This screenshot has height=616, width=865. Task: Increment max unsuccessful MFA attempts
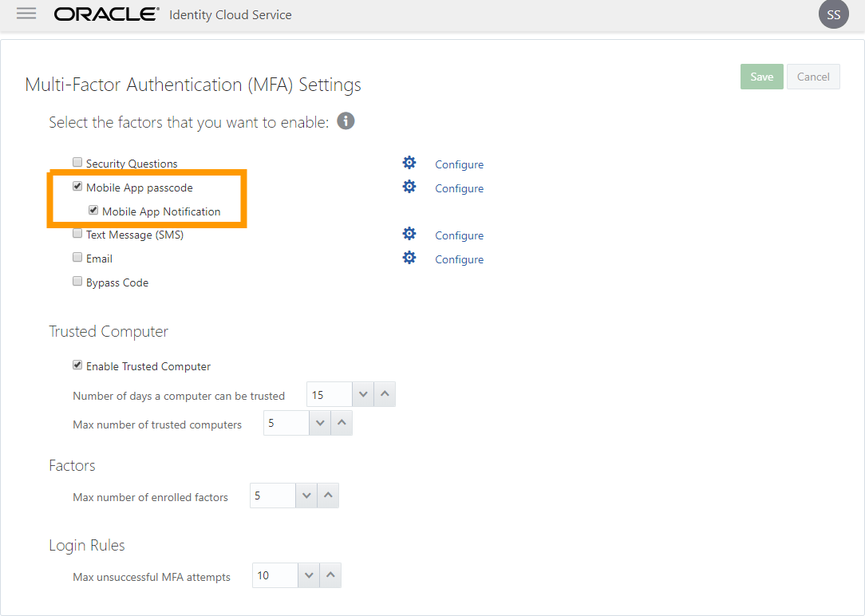click(330, 575)
